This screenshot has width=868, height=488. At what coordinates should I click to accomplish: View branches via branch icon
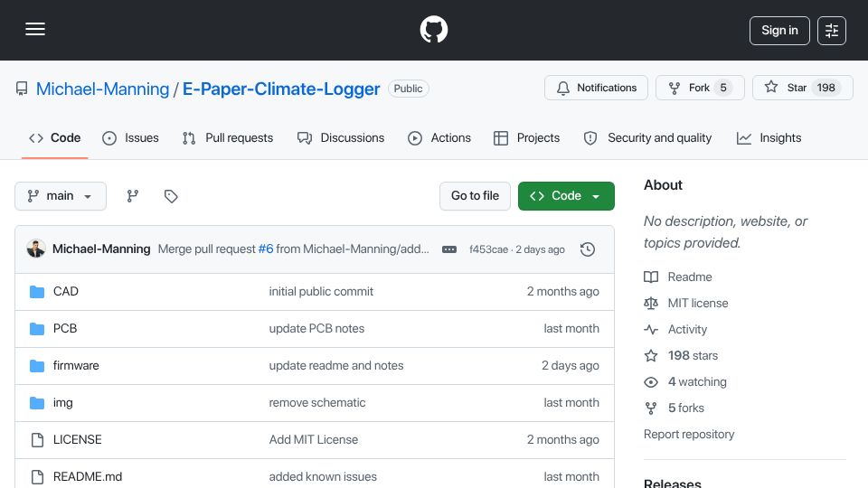click(x=132, y=196)
